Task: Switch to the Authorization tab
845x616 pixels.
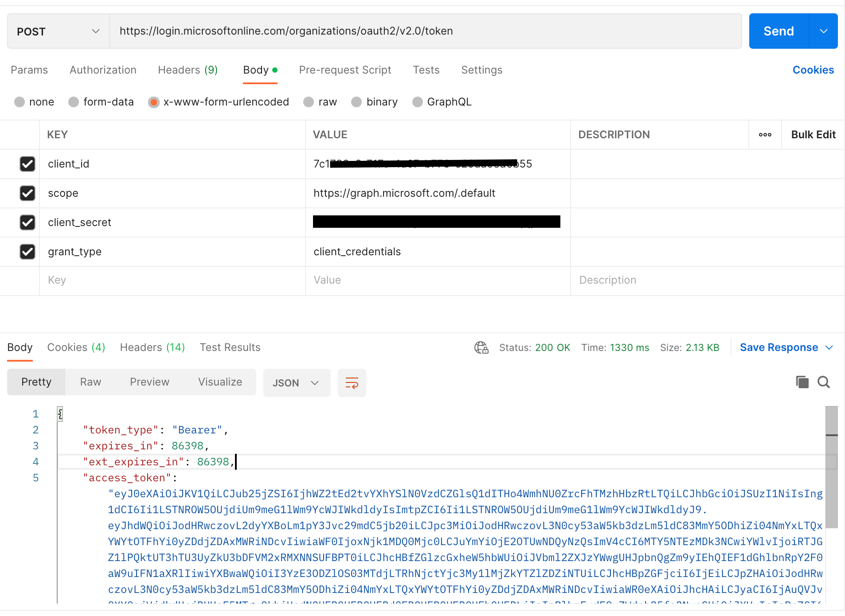Action: (x=102, y=70)
